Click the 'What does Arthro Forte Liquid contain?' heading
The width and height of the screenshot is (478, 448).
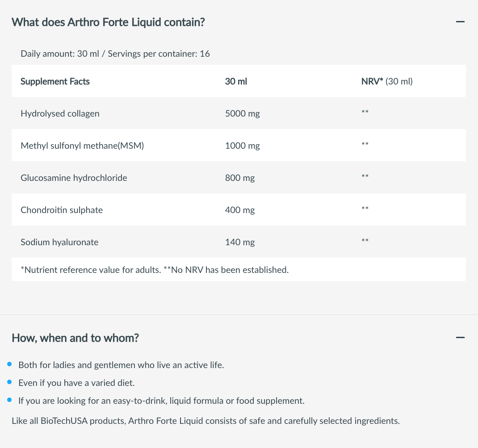[108, 22]
